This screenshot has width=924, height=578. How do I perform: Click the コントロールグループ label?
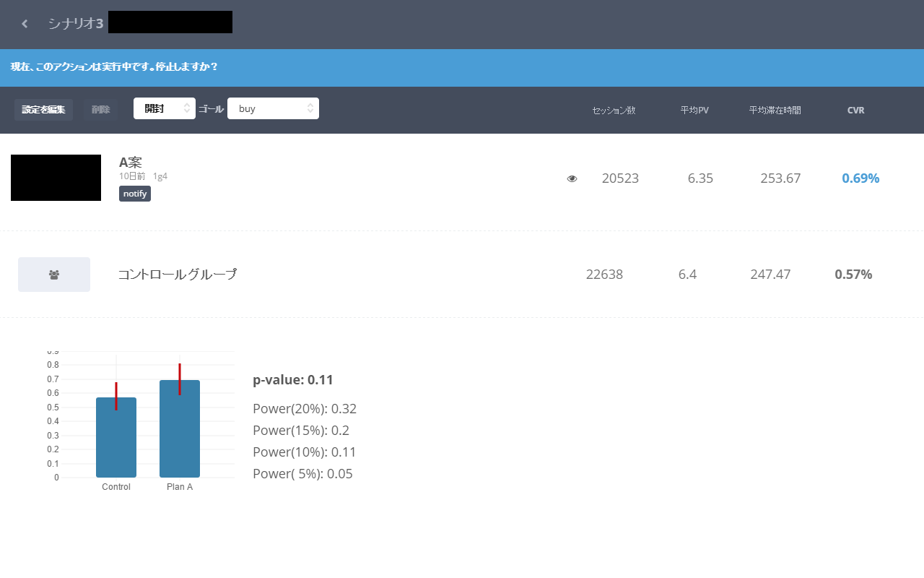coord(178,275)
